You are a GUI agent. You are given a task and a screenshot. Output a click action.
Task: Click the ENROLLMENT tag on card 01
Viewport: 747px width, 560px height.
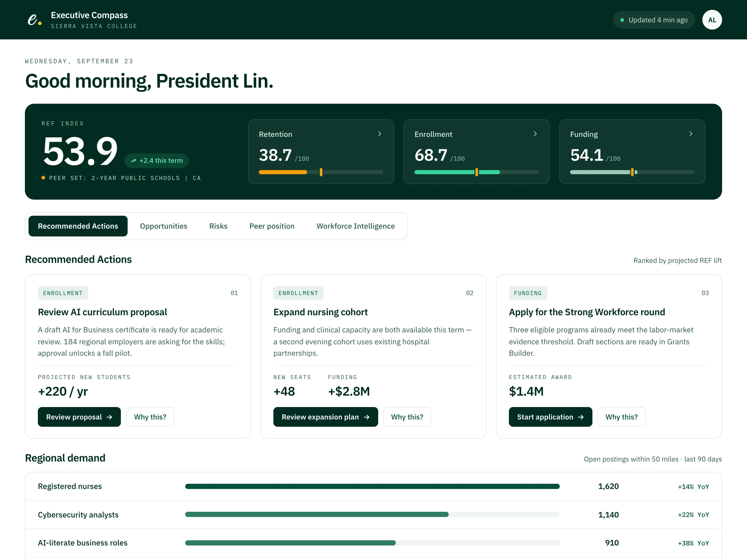[x=63, y=293]
